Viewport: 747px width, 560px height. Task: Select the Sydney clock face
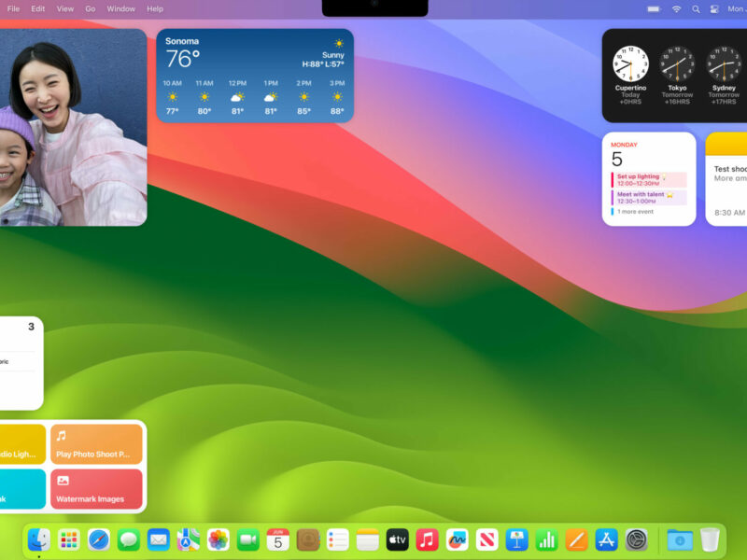coord(724,63)
